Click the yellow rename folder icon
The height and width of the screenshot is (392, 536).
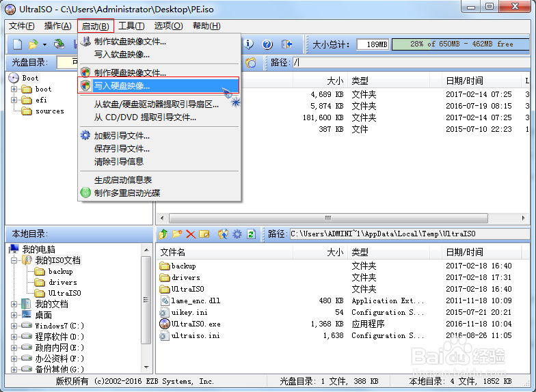tap(204, 234)
